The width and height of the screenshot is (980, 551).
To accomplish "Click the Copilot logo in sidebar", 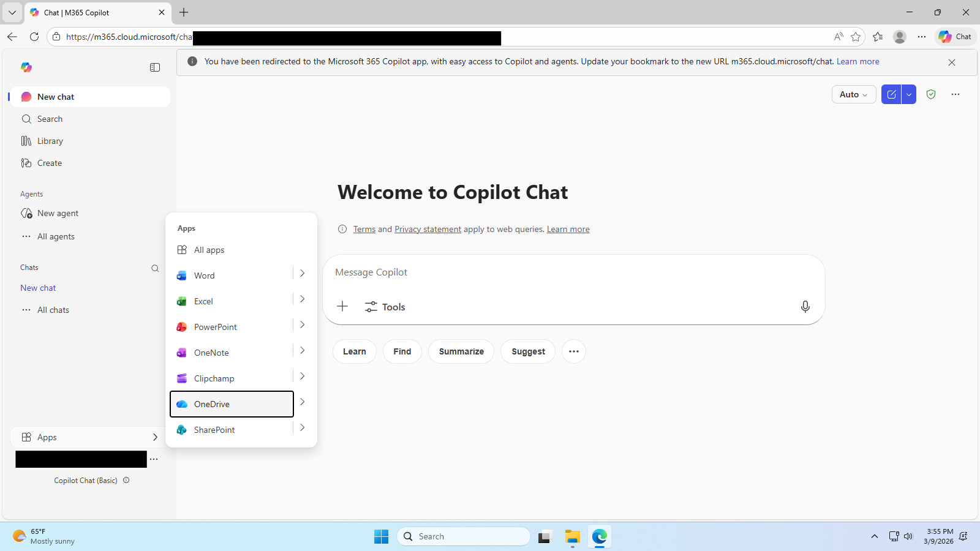I will [x=26, y=67].
